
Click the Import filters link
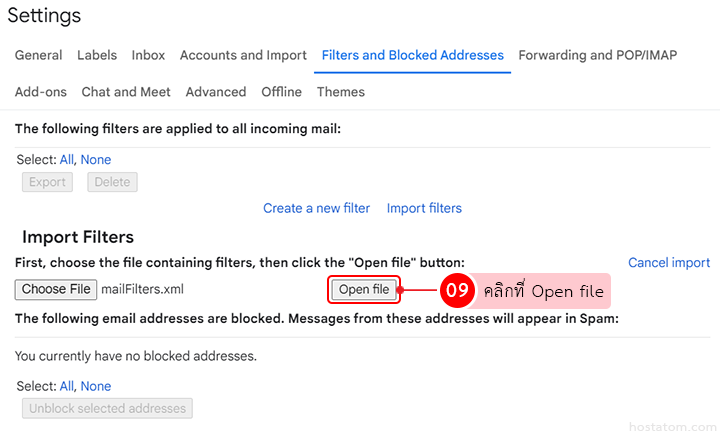pyautogui.click(x=424, y=208)
